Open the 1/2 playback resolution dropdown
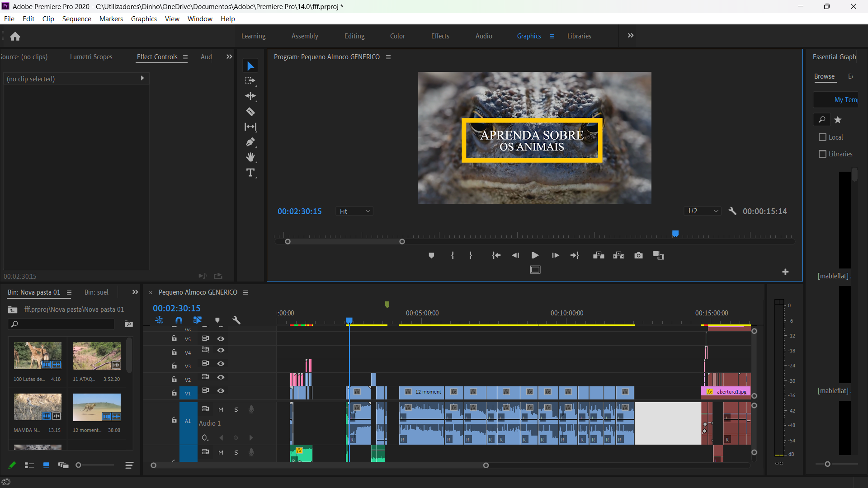Viewport: 868px width, 488px height. 703,211
